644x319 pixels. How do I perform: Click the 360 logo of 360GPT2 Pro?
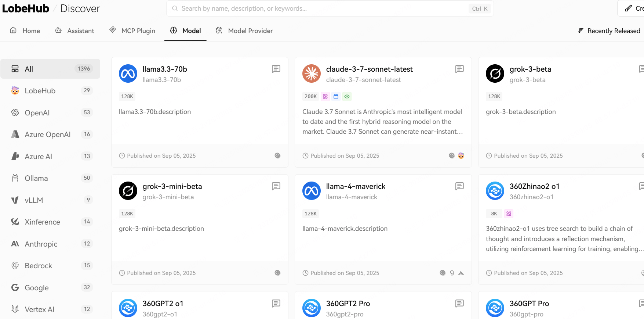tap(312, 308)
